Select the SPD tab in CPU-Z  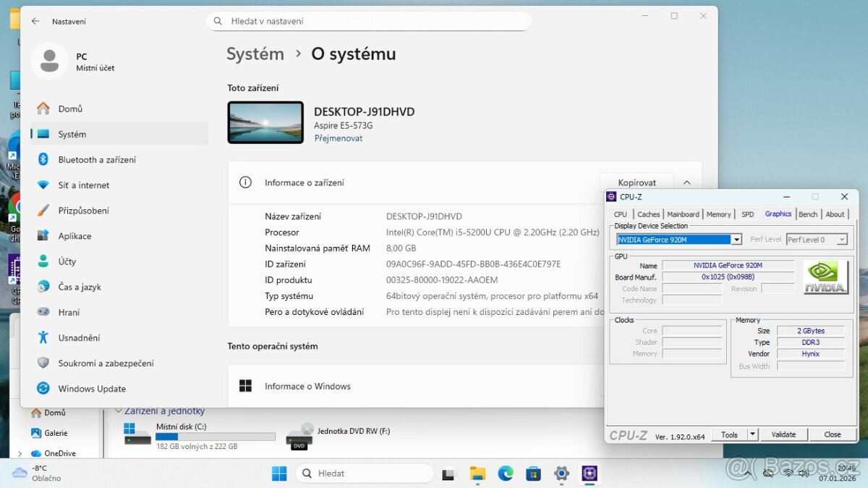click(x=747, y=214)
